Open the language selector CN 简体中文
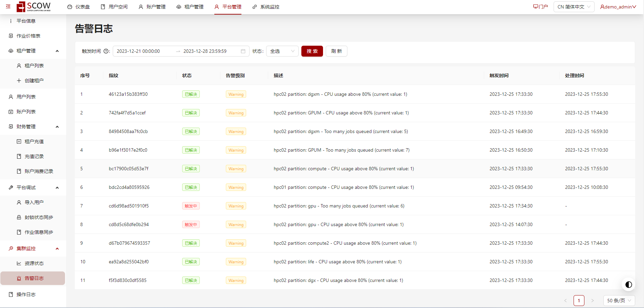The height and width of the screenshot is (308, 644). point(574,7)
